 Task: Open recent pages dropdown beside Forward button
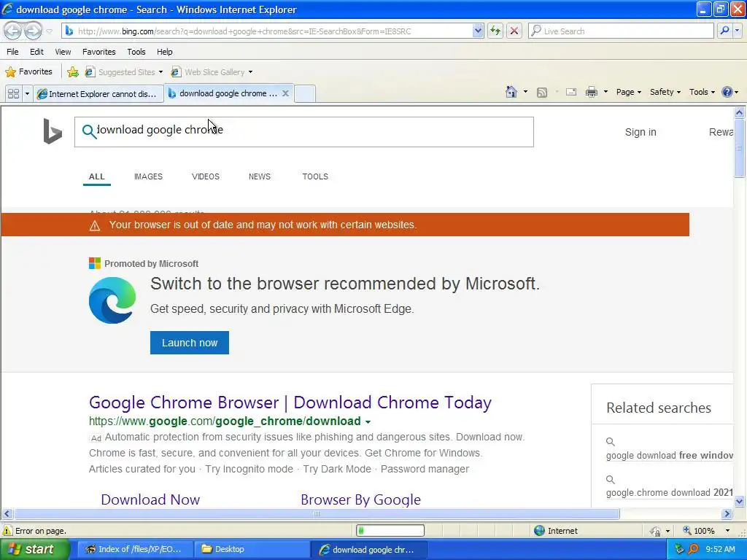(x=49, y=31)
